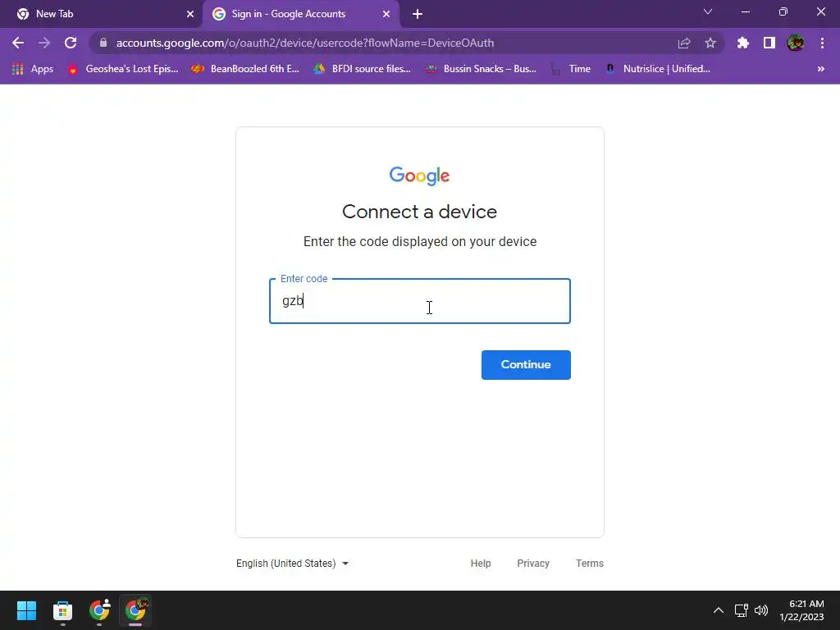The width and height of the screenshot is (840, 630).
Task: Go back to the previous page
Action: click(x=18, y=43)
